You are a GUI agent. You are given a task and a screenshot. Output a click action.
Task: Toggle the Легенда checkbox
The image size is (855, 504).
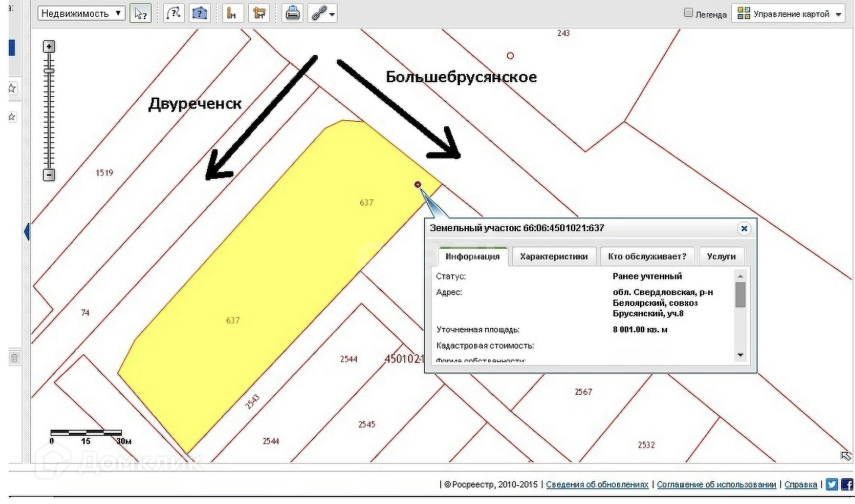click(688, 13)
